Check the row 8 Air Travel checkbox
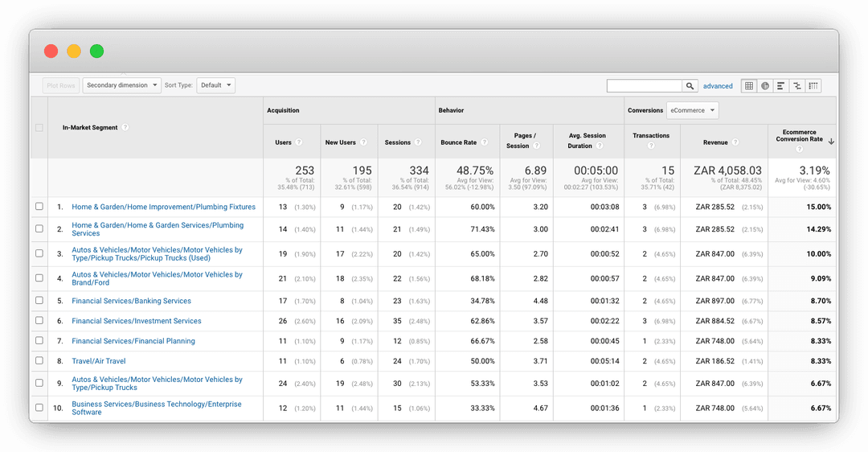Screen dimensions: 868x452 [39, 360]
